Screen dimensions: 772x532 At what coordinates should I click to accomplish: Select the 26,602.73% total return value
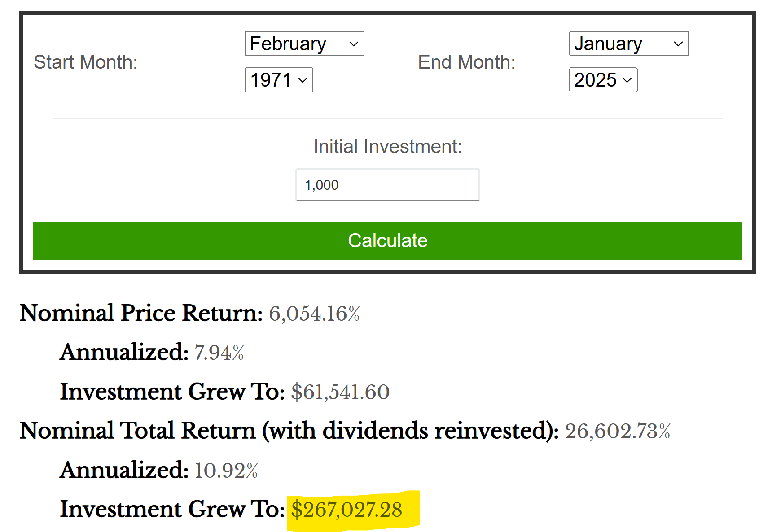pyautogui.click(x=618, y=431)
